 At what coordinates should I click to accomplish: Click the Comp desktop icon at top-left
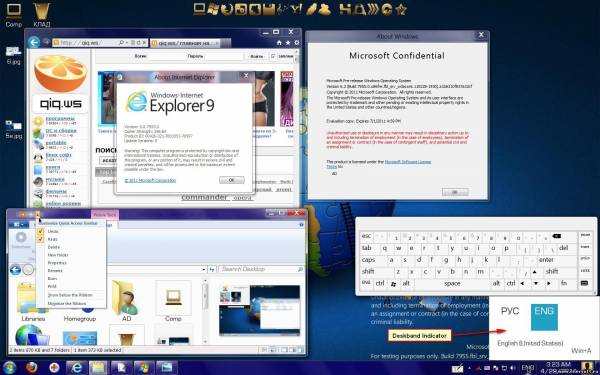click(x=13, y=15)
